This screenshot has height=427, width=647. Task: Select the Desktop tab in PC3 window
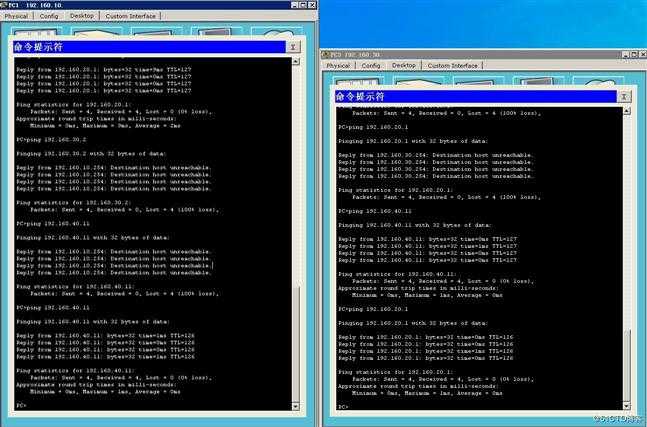tap(404, 65)
